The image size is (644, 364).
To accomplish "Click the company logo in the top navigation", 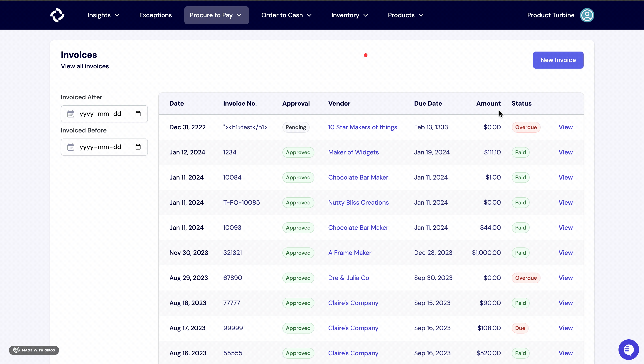I will tap(57, 15).
